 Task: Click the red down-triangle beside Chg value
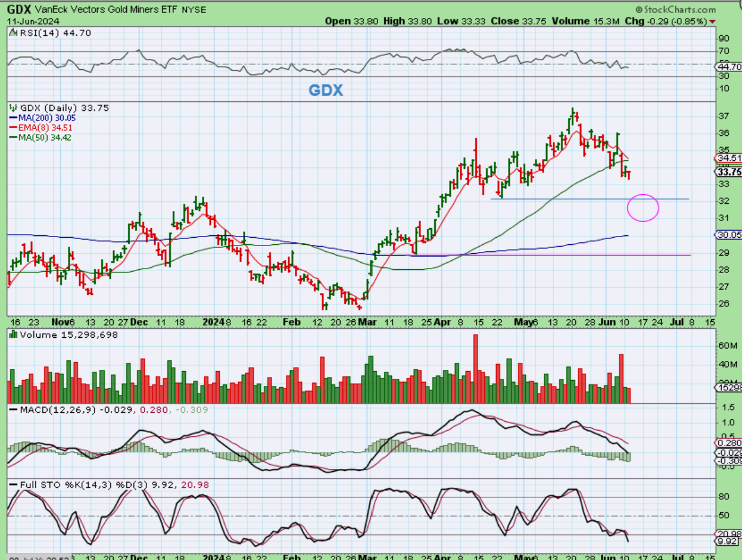(712, 21)
